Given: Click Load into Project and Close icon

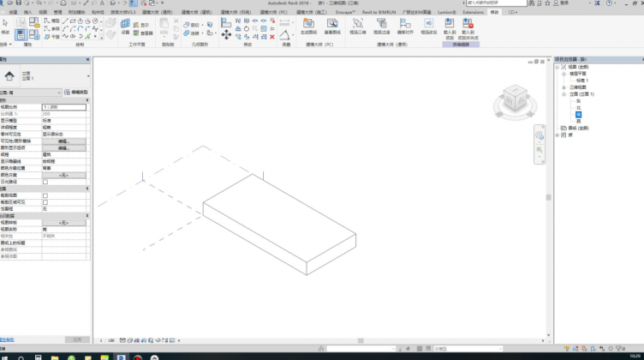Looking at the screenshot, I should coord(468,23).
